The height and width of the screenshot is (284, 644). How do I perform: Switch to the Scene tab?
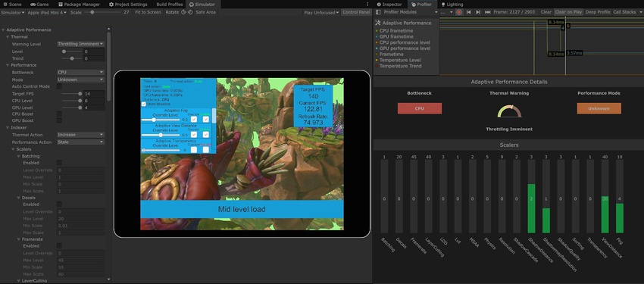click(x=12, y=4)
